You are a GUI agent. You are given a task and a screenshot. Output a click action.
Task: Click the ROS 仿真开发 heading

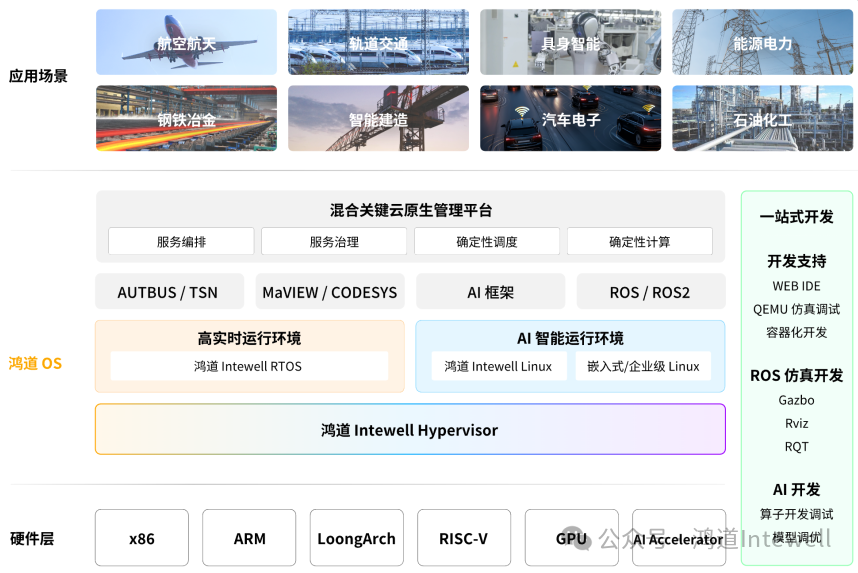coord(797,375)
